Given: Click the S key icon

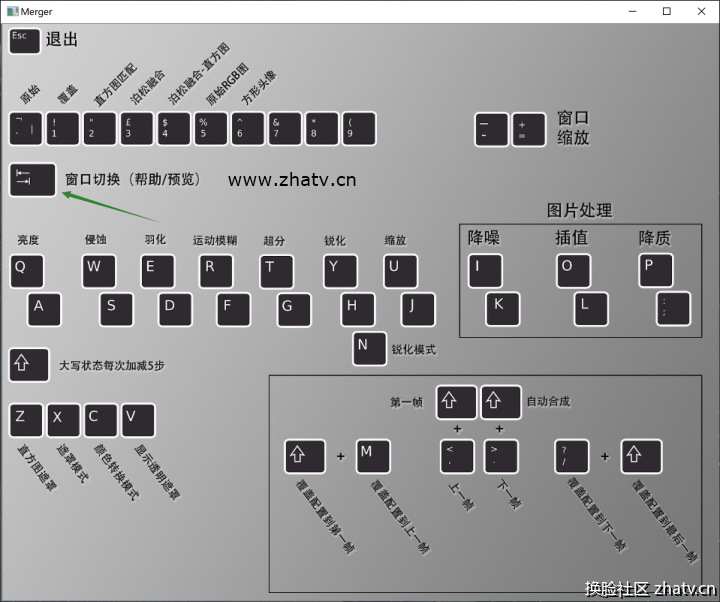Looking at the screenshot, I should [117, 310].
